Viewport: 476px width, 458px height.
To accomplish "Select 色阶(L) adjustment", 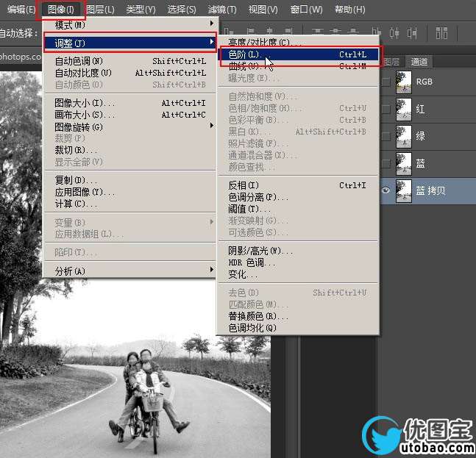I will (298, 54).
